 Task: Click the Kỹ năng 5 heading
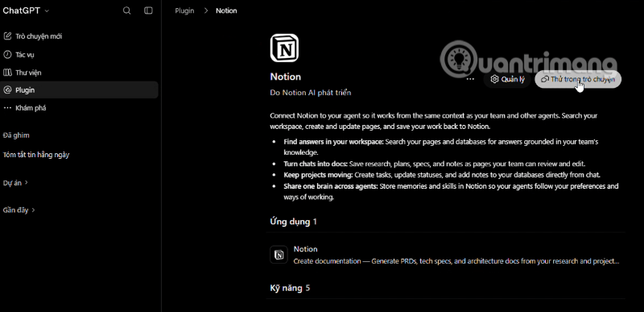tap(290, 288)
